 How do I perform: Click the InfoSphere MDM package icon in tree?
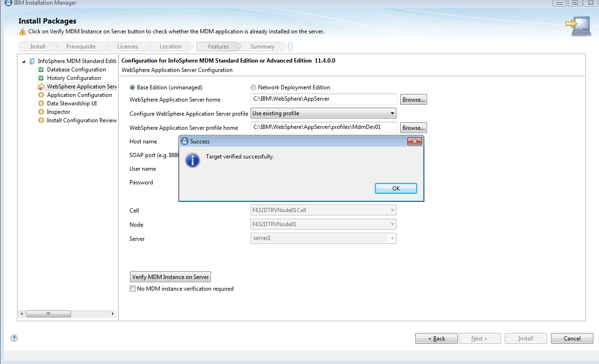click(x=32, y=61)
